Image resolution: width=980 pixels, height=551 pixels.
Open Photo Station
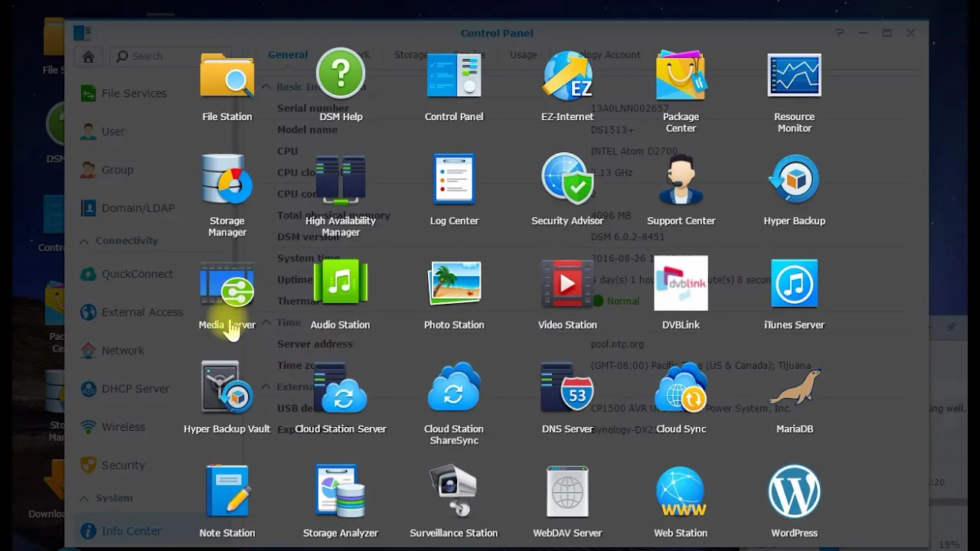(454, 284)
